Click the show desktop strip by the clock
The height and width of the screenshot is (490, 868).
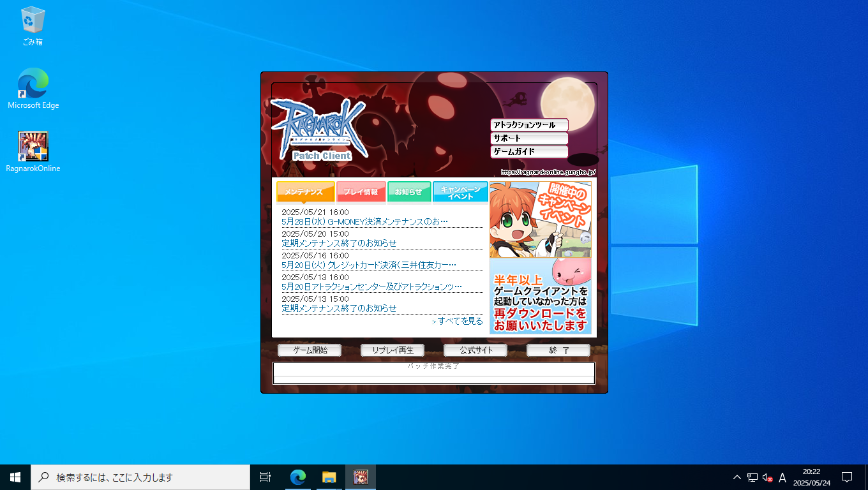click(x=866, y=477)
